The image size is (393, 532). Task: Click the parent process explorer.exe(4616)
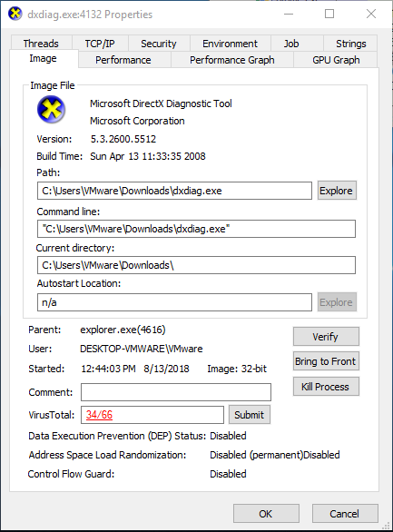pos(123,330)
